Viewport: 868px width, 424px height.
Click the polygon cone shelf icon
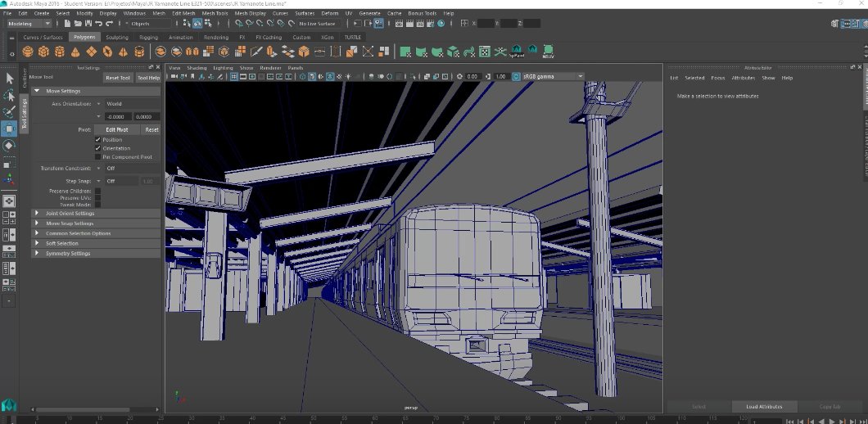point(76,52)
